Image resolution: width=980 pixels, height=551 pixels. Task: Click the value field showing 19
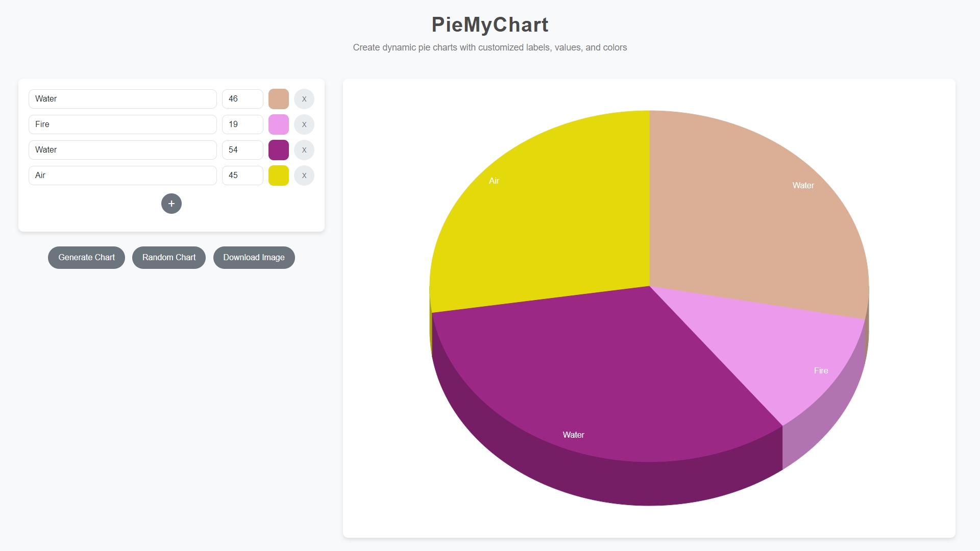pyautogui.click(x=242, y=124)
